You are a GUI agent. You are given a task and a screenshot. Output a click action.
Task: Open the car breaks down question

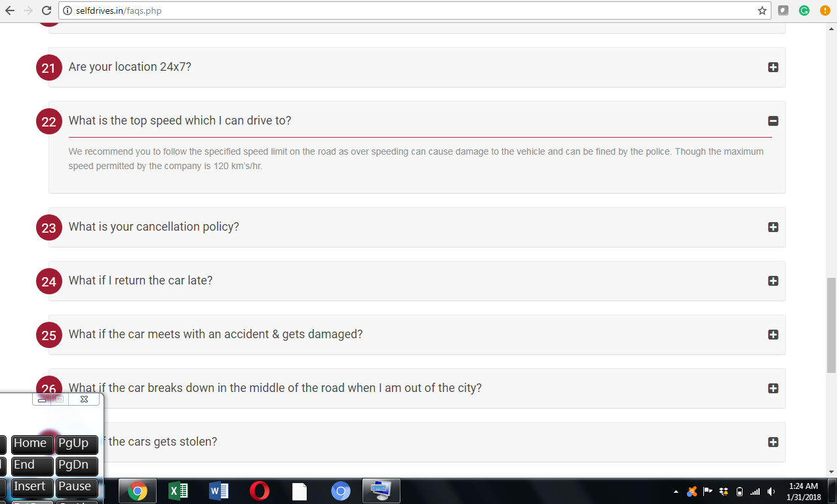pos(773,388)
